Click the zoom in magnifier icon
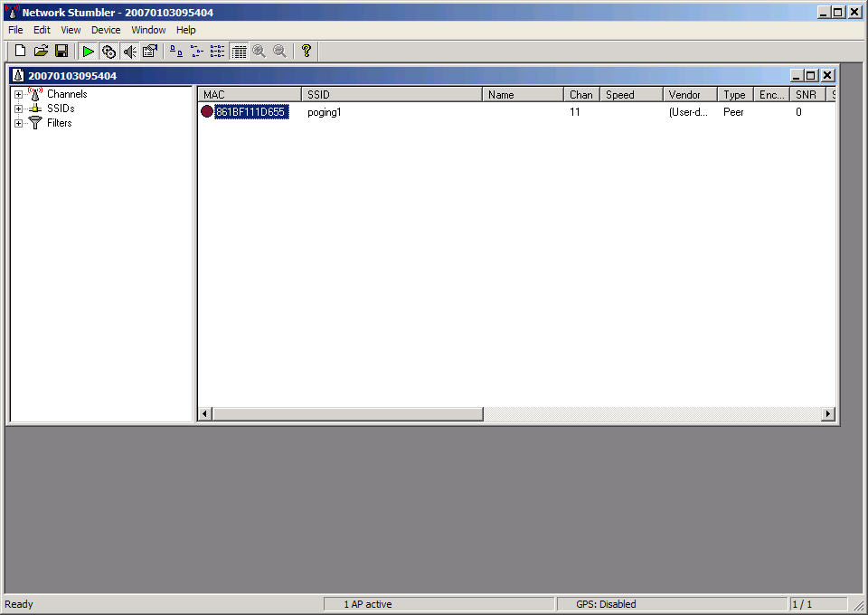 coord(259,52)
